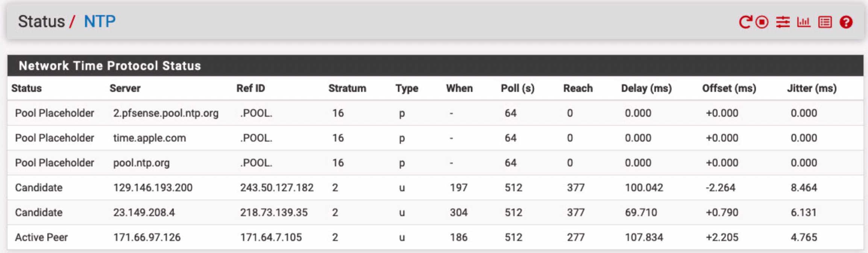Click the Offset (ms) column header

[729, 88]
